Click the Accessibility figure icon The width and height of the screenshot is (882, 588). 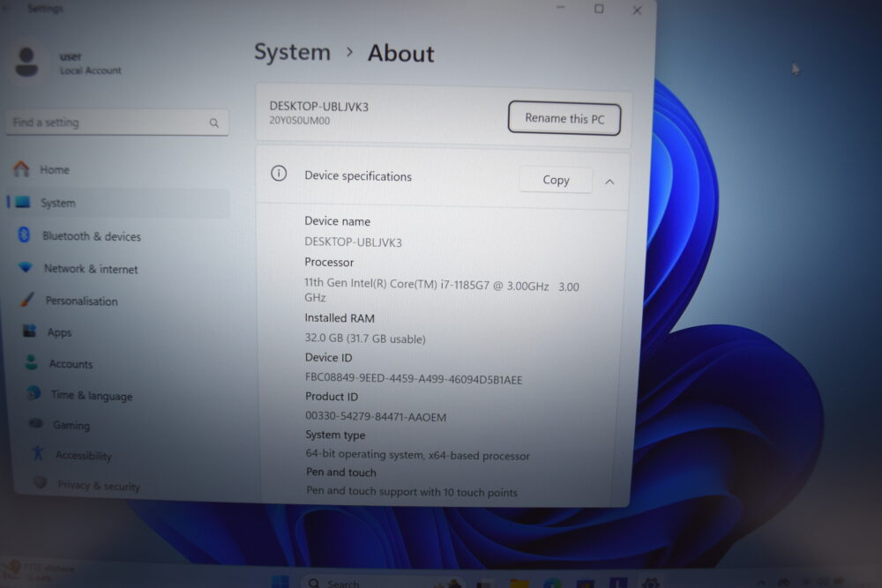(38, 452)
